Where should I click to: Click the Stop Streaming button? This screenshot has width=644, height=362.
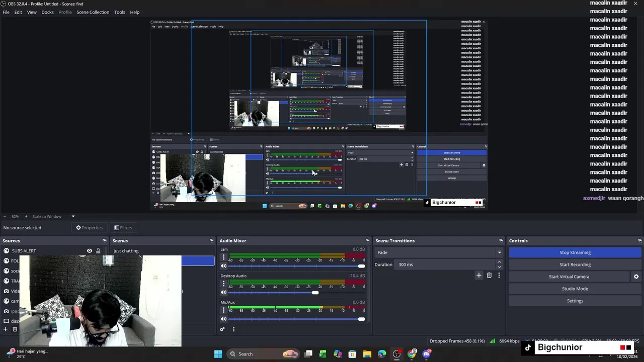click(575, 252)
